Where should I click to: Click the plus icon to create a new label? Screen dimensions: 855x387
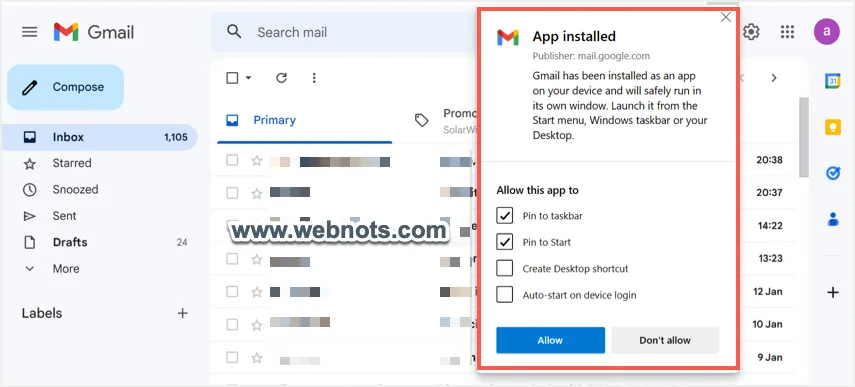(x=183, y=313)
